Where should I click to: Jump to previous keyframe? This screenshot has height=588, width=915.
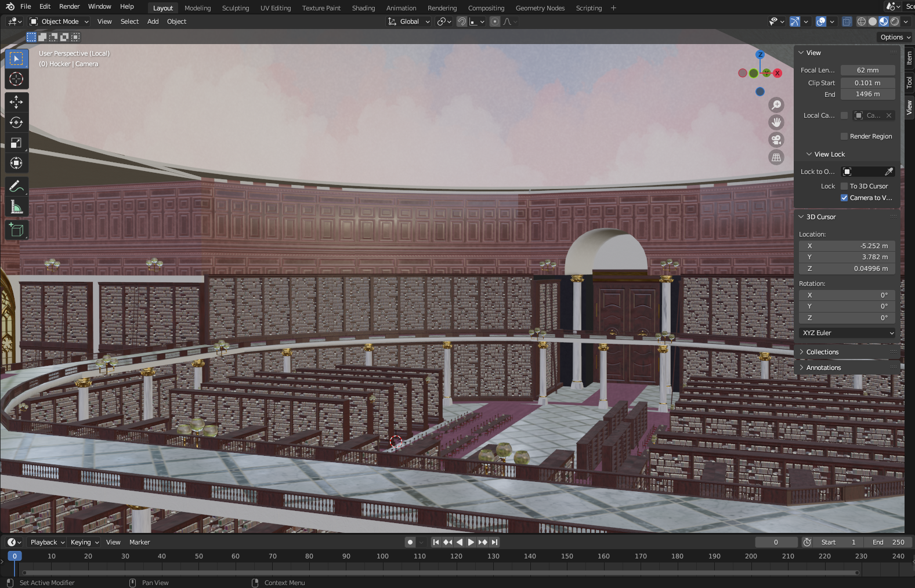pyautogui.click(x=447, y=542)
